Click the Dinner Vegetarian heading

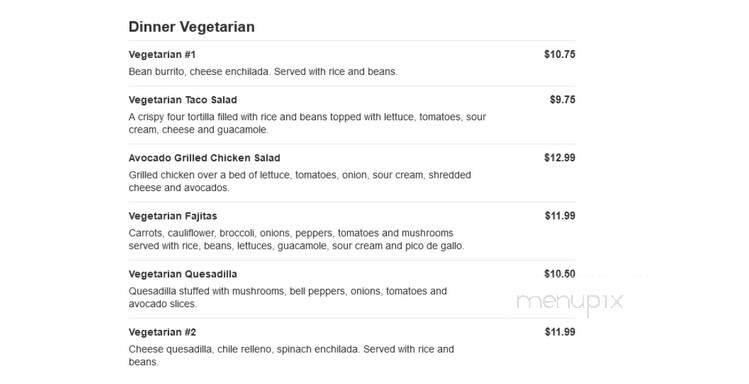point(191,27)
